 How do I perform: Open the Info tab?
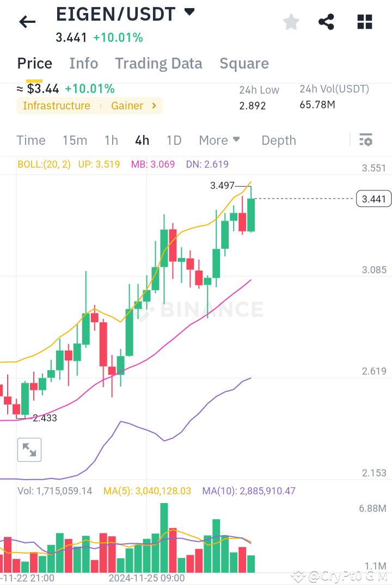83,63
